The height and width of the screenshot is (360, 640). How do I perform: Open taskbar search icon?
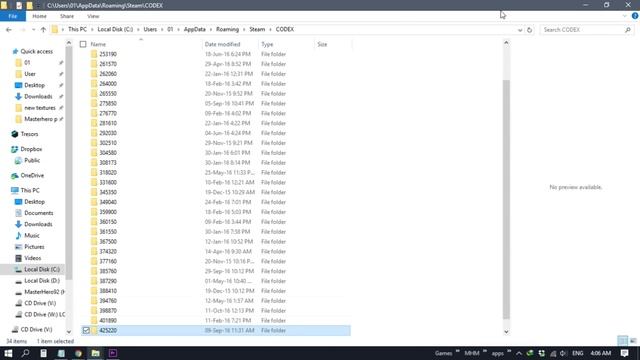coord(25,353)
